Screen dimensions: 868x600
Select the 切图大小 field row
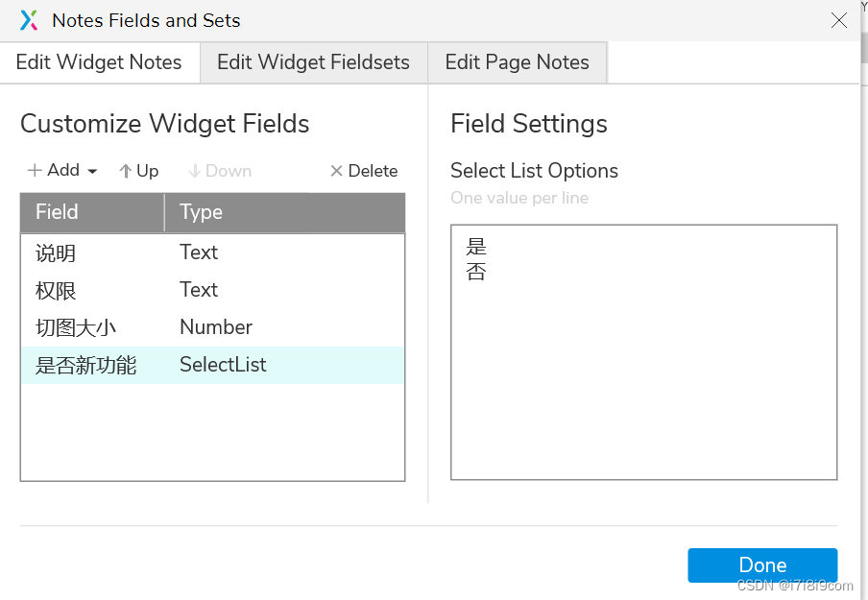[x=212, y=327]
